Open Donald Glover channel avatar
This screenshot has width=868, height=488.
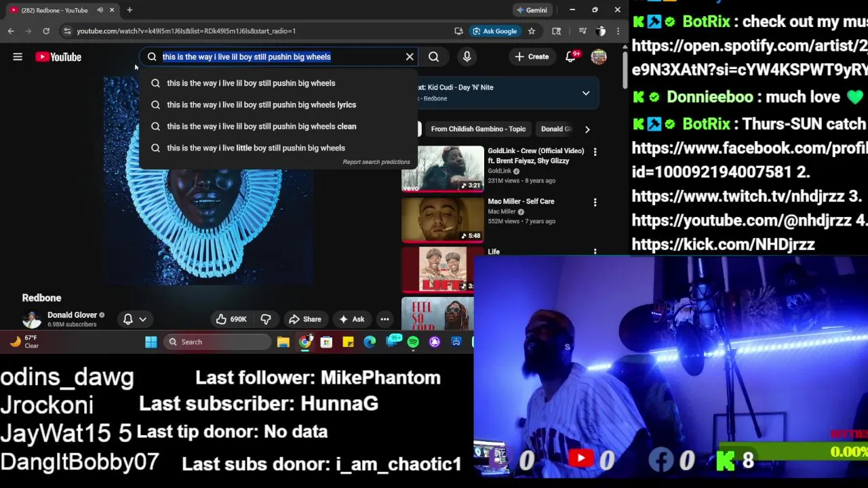tap(31, 319)
